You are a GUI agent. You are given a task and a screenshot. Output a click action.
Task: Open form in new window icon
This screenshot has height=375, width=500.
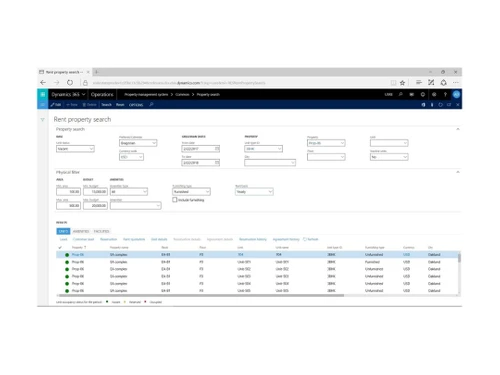[449, 105]
